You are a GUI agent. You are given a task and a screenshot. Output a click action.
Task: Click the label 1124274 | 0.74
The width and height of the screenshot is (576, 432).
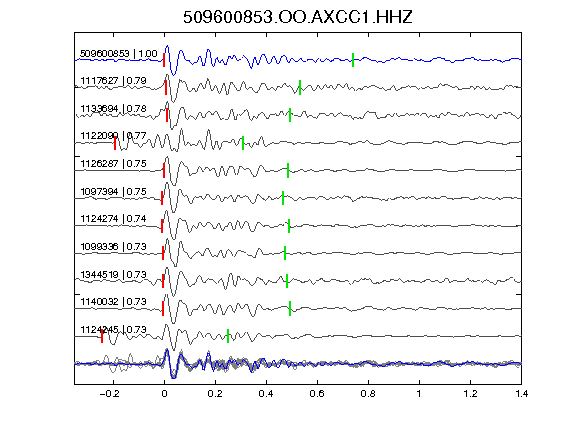pyautogui.click(x=113, y=219)
